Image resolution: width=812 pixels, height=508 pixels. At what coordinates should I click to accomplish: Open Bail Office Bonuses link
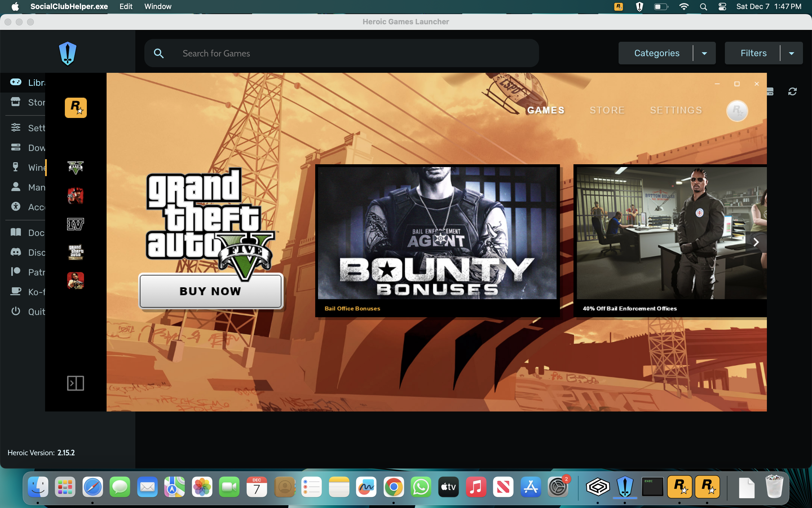[x=352, y=308]
